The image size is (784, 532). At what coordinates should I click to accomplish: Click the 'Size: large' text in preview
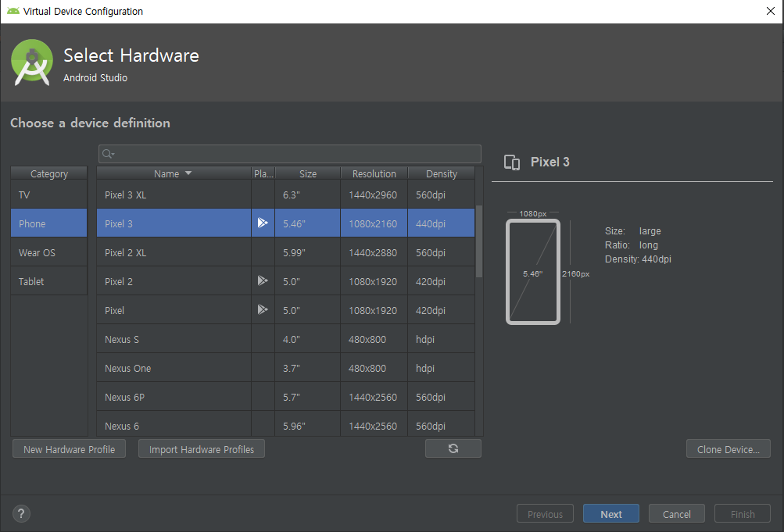(633, 230)
